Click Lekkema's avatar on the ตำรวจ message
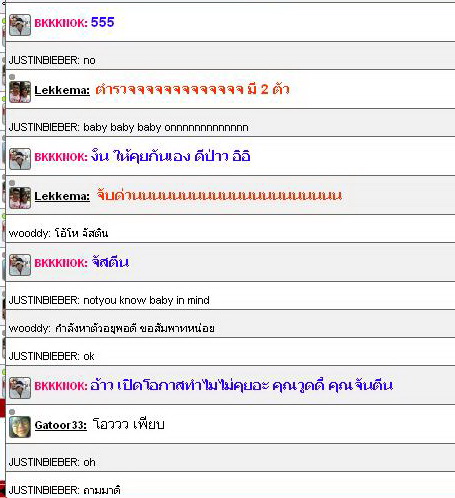Screen dimensions: 455x498 click(x=20, y=92)
